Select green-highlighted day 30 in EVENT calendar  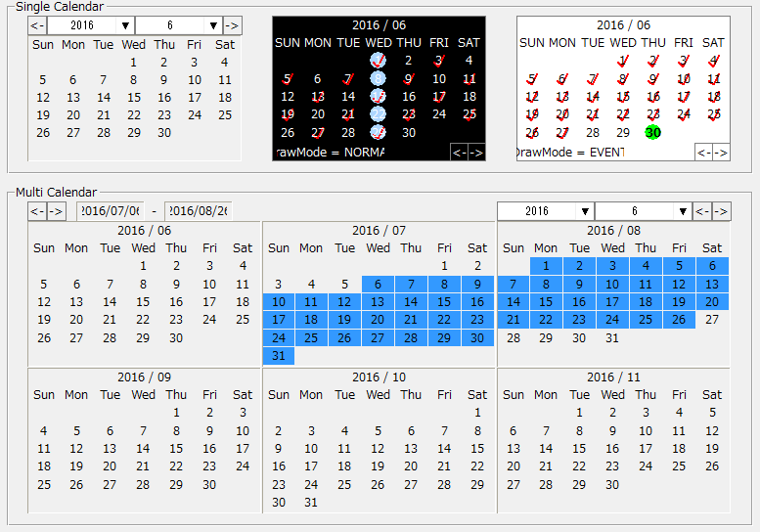[652, 133]
